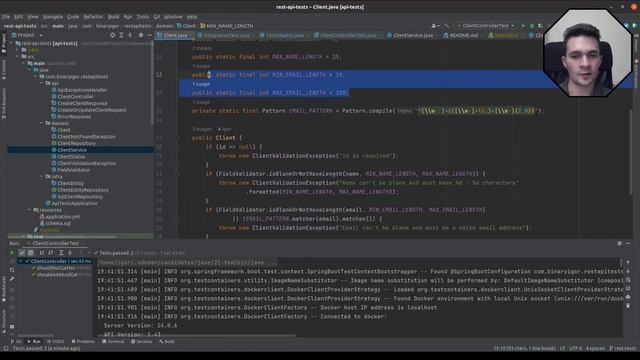
Task: Toggle the Structure tool window stripe
Action: pyautogui.click(x=4, y=321)
